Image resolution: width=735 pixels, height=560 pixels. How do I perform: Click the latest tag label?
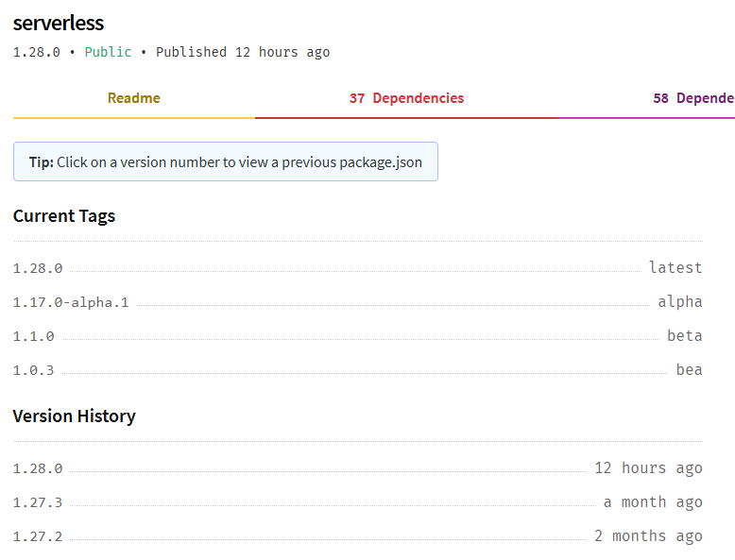point(675,268)
